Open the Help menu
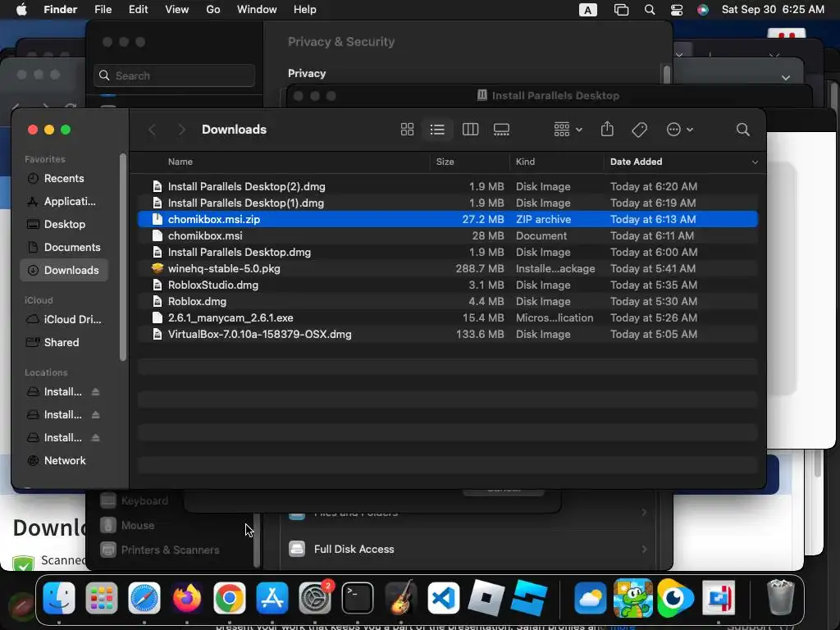Image resolution: width=840 pixels, height=630 pixels. pos(305,10)
